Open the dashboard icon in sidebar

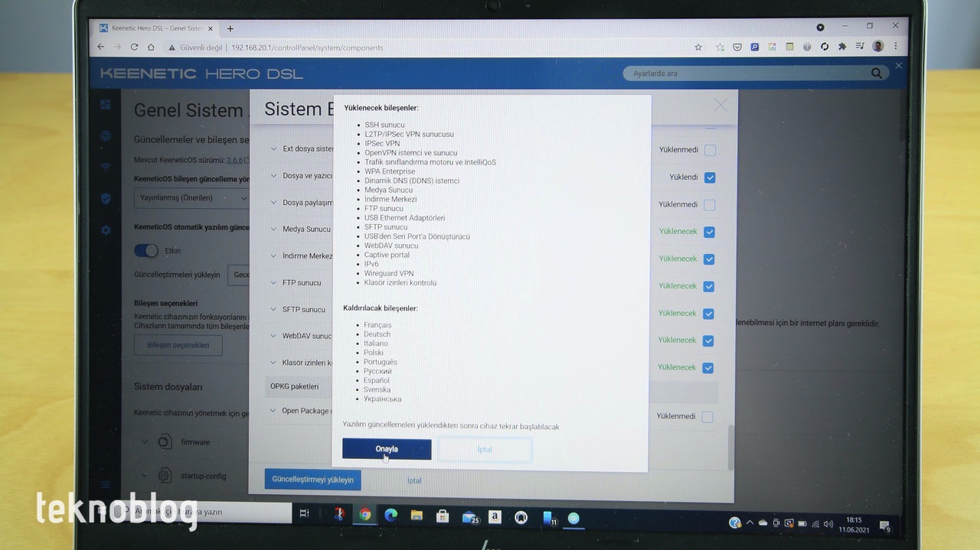(106, 105)
